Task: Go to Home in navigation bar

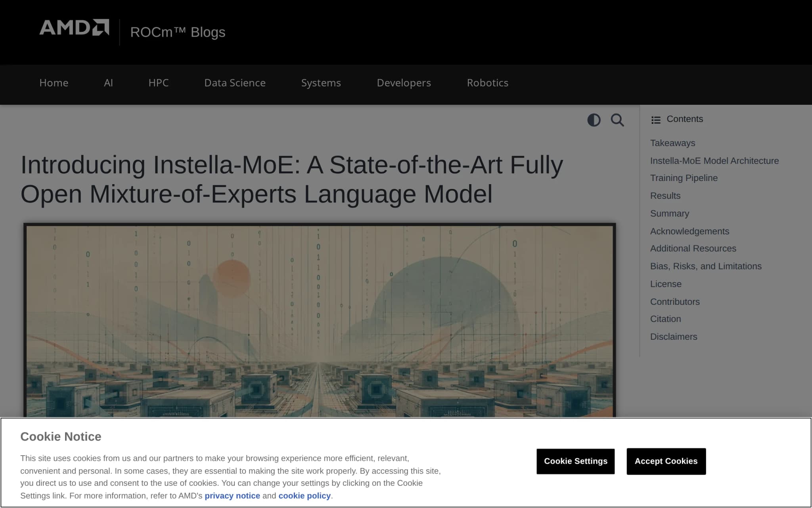Action: coord(54,83)
